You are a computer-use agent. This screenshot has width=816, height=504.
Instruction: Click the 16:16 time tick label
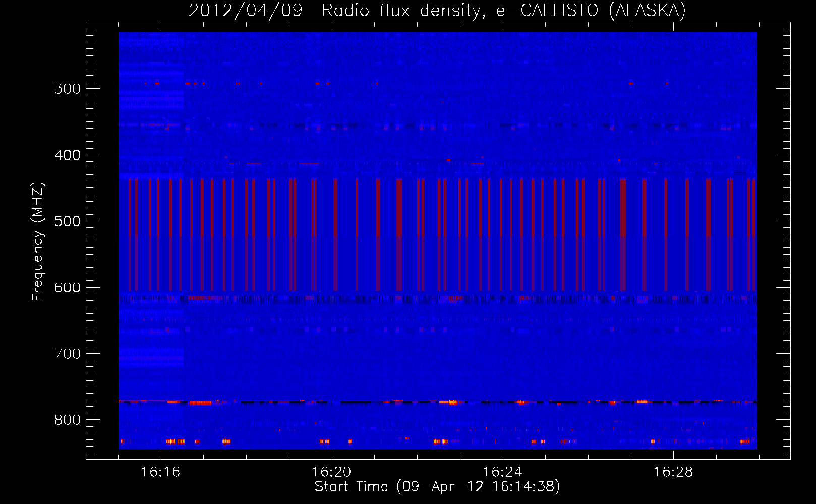pos(160,472)
